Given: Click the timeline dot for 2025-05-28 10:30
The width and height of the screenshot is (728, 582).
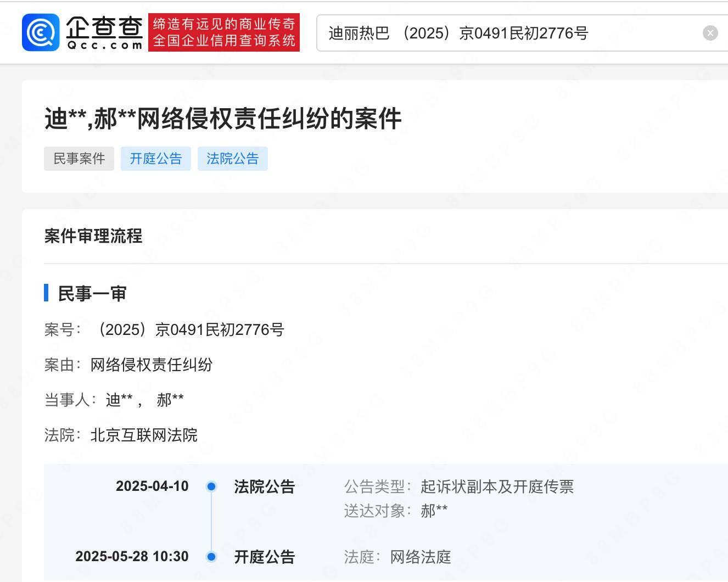Looking at the screenshot, I should point(211,557).
